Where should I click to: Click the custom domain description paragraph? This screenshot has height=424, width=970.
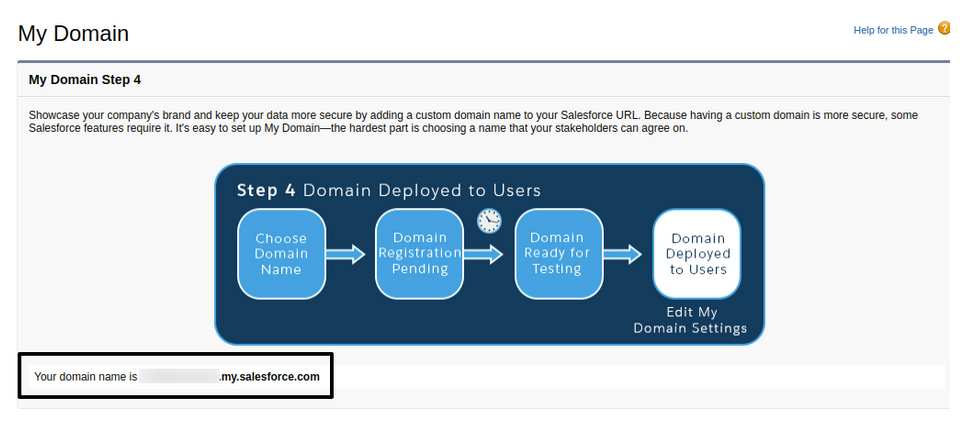470,122
